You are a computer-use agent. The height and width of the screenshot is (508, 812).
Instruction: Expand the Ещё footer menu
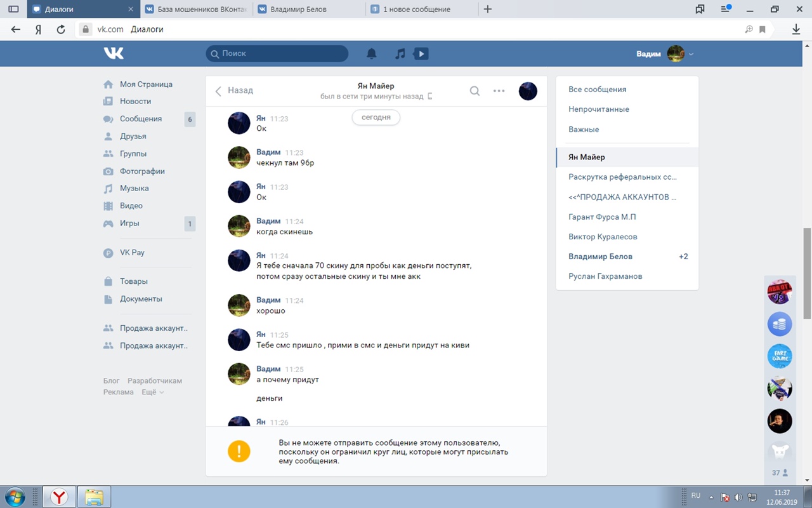coord(152,392)
